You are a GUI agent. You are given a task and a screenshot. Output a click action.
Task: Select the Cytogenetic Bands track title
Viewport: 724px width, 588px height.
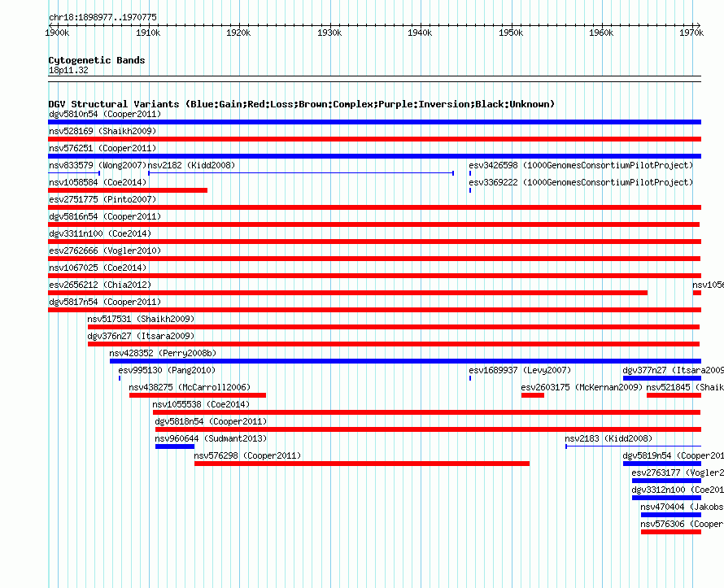click(97, 60)
